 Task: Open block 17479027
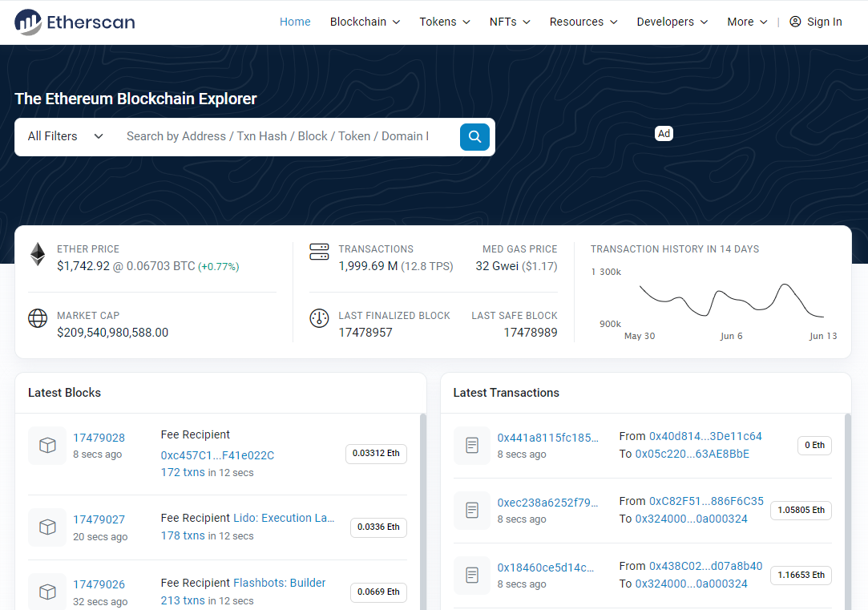tap(99, 519)
